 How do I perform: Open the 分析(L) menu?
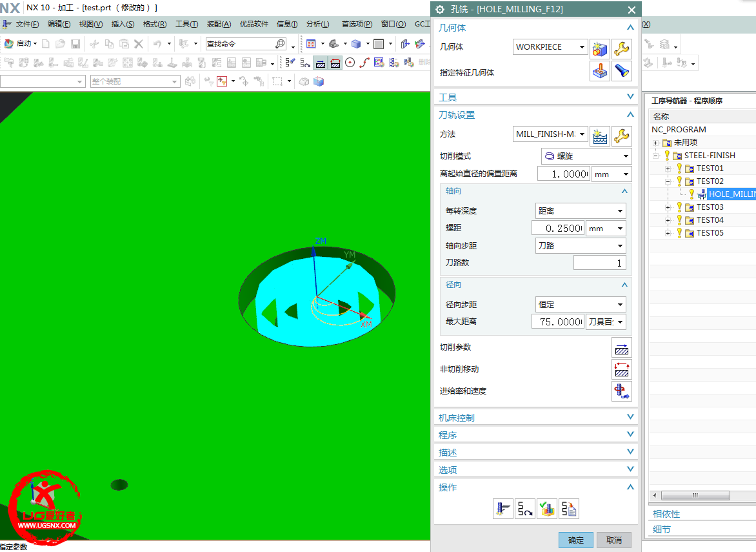click(318, 24)
